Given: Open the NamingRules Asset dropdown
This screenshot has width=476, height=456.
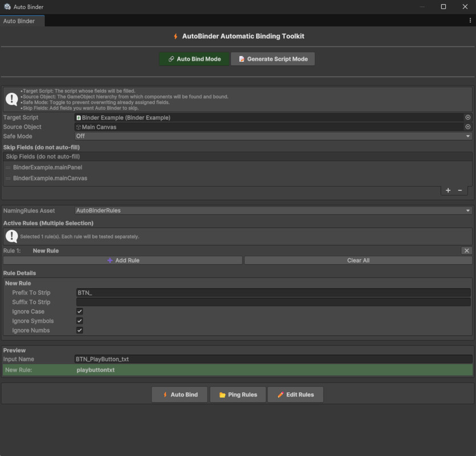Looking at the screenshot, I should pyautogui.click(x=272, y=210).
